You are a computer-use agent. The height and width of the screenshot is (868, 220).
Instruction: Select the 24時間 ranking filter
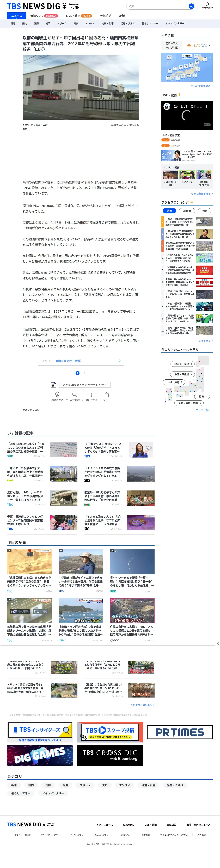[187, 211]
